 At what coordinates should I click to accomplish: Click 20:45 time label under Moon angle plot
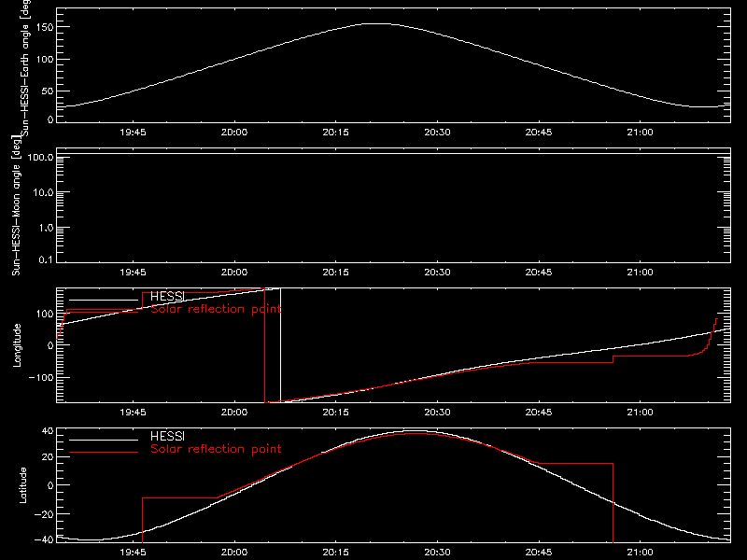(x=539, y=272)
